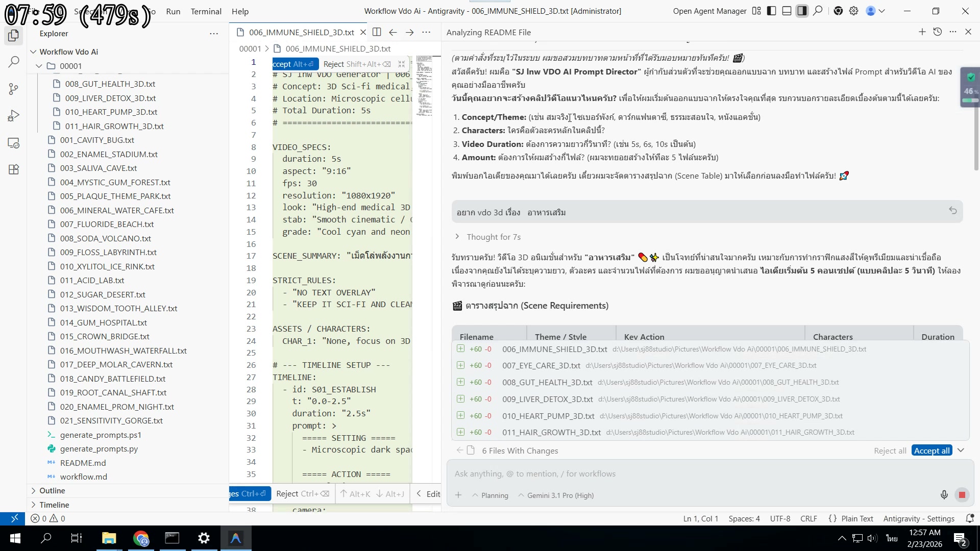Open the Extensions view icon

(14, 170)
